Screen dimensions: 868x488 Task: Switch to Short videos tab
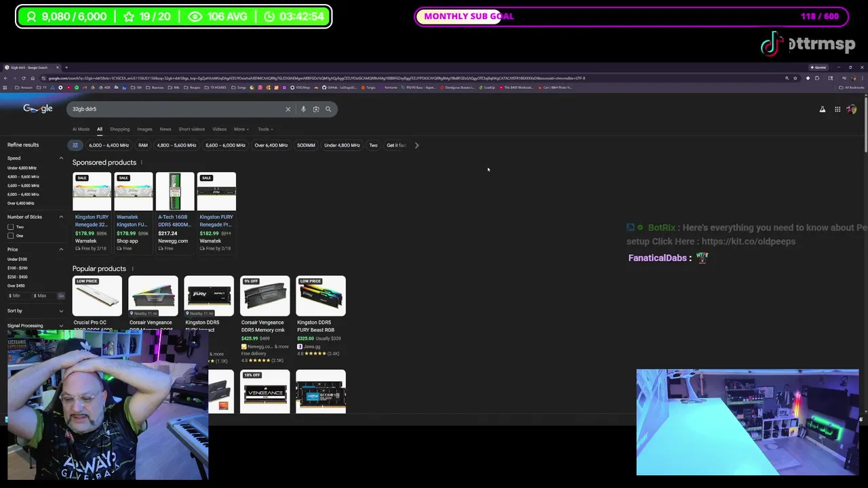tap(192, 129)
